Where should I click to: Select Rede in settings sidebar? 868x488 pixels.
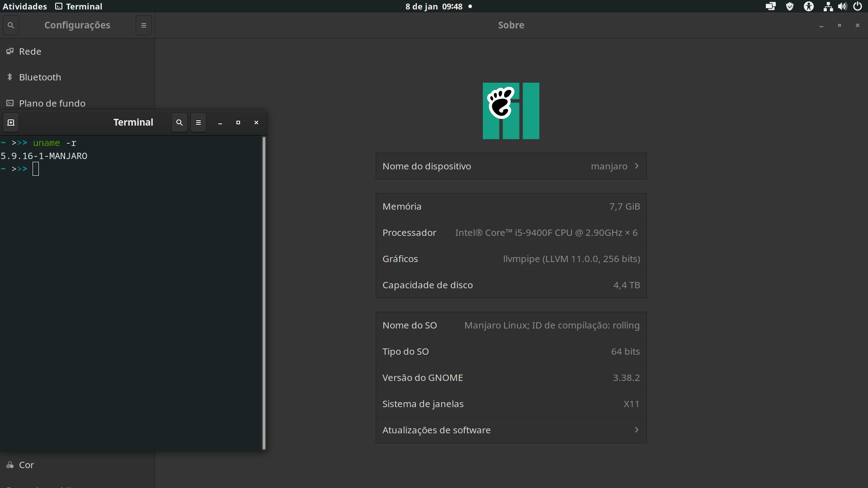point(77,52)
